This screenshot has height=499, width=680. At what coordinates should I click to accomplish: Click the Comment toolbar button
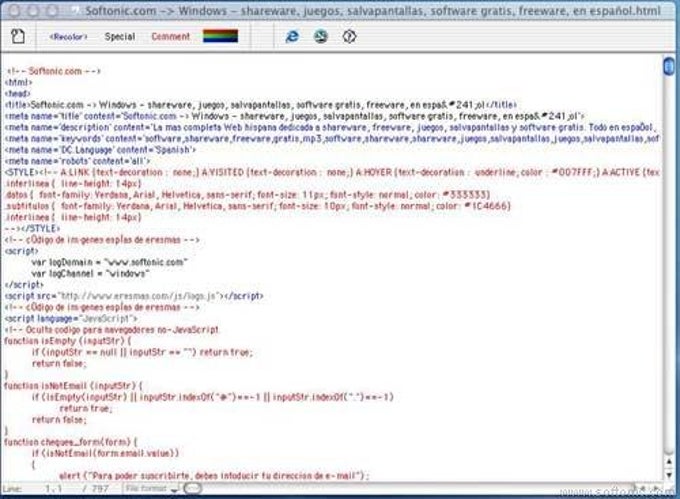[x=170, y=37]
